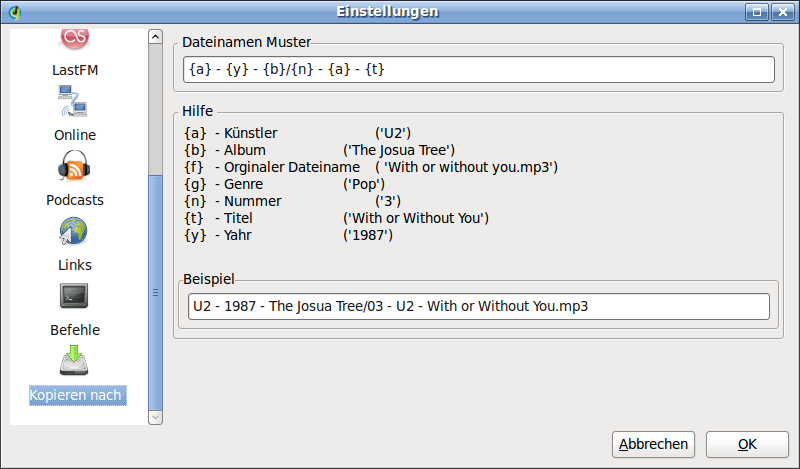Confirm settings with the OK button
This screenshot has height=469, width=800.
point(747,445)
